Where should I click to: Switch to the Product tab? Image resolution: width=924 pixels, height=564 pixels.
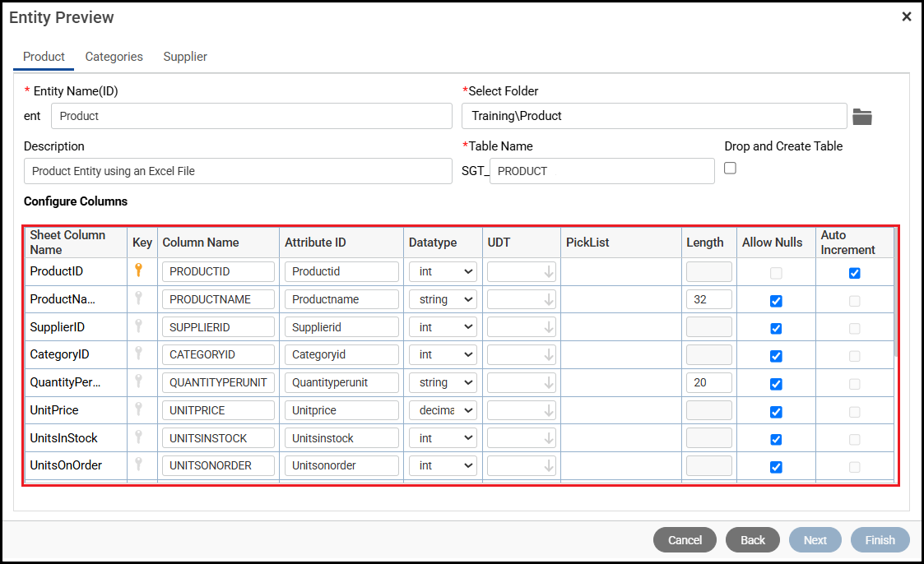[x=44, y=57]
